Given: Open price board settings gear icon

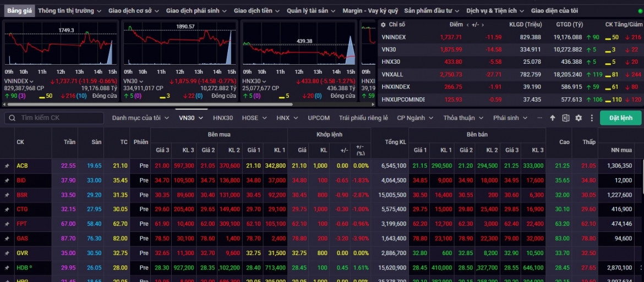Looking at the screenshot, I should click(578, 118).
